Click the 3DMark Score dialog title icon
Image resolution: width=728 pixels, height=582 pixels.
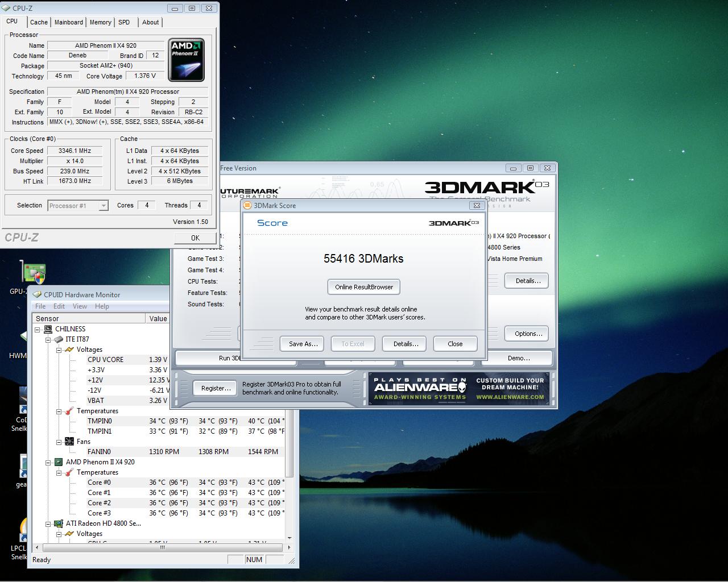[x=248, y=206]
